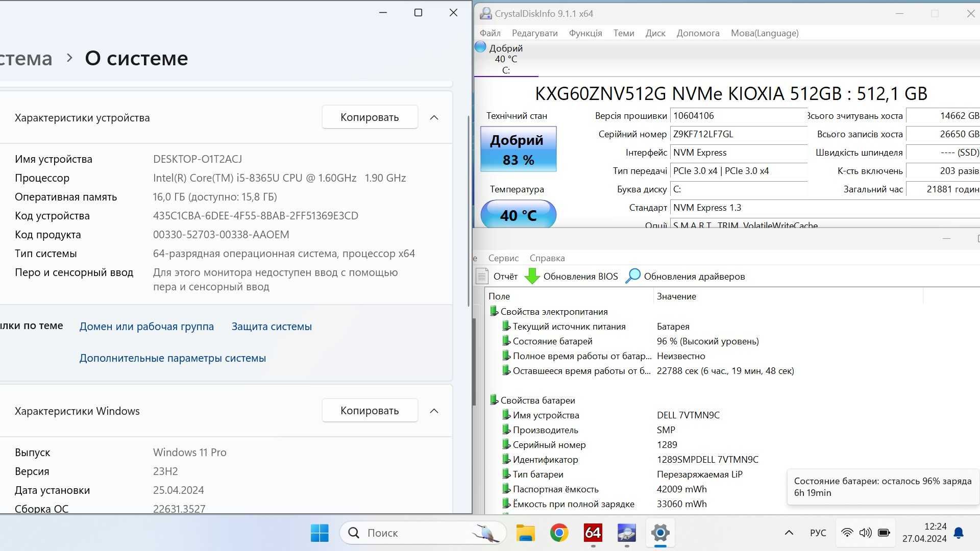Click the interface field NVM Express
980x551 pixels.
pos(739,153)
